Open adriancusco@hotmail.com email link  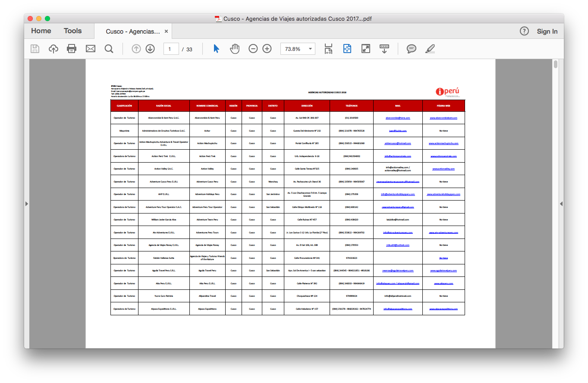point(398,143)
